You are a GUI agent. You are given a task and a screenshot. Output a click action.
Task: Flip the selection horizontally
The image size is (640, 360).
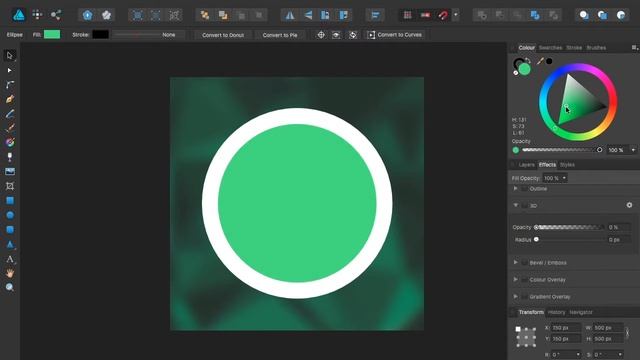click(290, 16)
